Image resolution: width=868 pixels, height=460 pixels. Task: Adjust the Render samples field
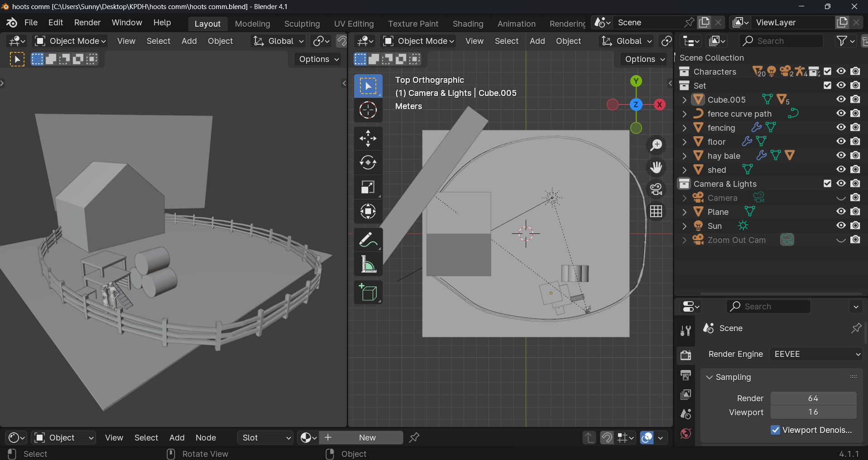[x=813, y=398]
